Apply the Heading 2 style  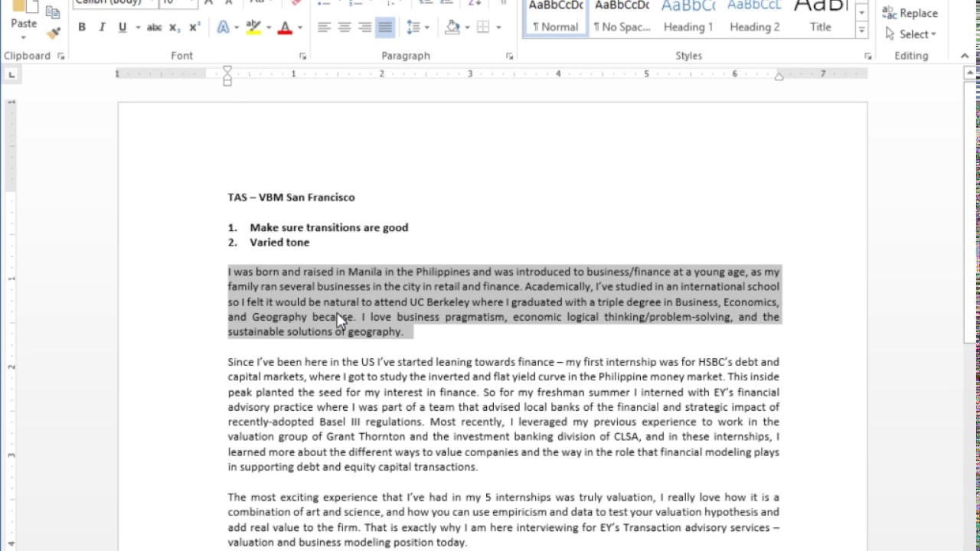(754, 18)
